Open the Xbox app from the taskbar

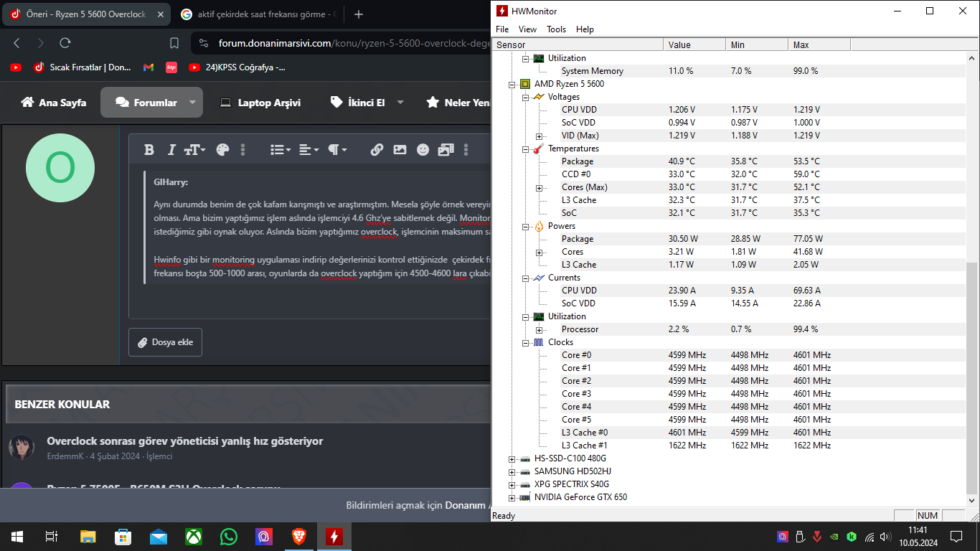click(x=194, y=536)
